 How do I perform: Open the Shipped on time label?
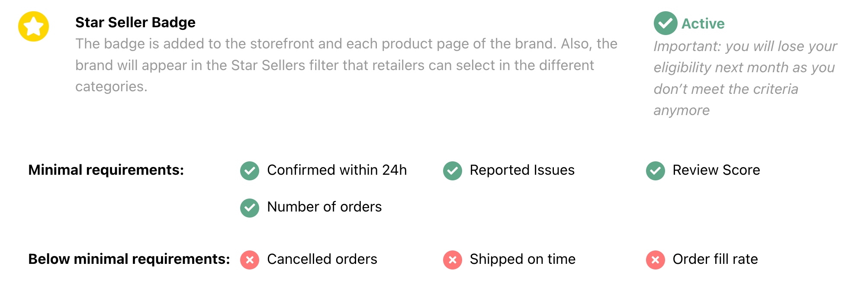(x=523, y=259)
